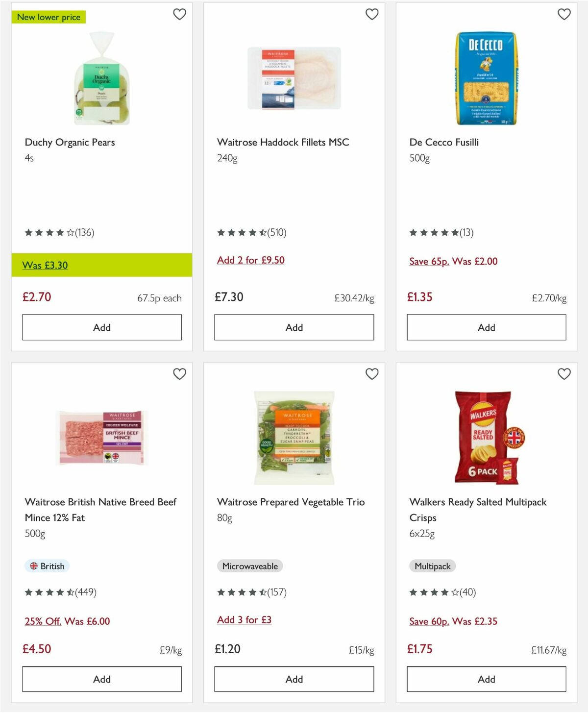Click the heart icon on De Cecco Fusilli
This screenshot has height=713, width=588.
pos(564,14)
